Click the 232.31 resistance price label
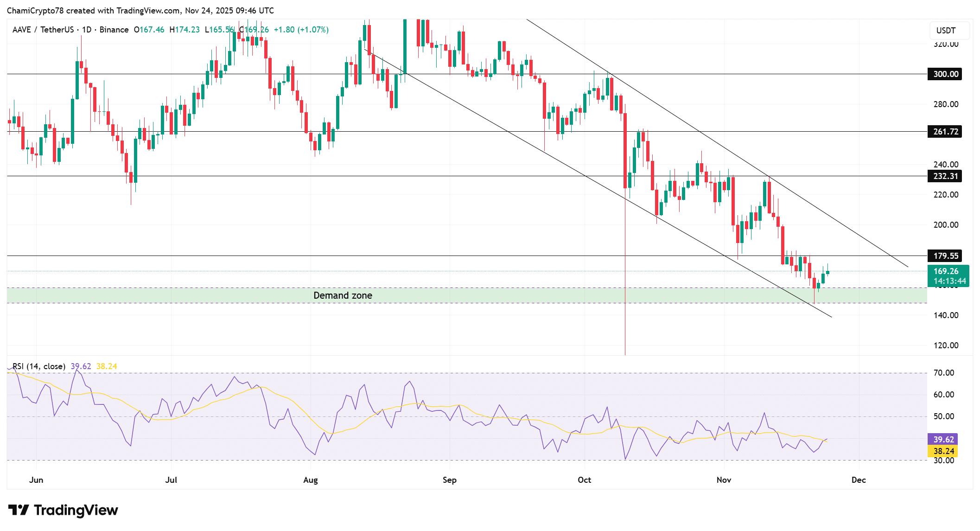Viewport: 980px width, 531px height. click(x=944, y=176)
